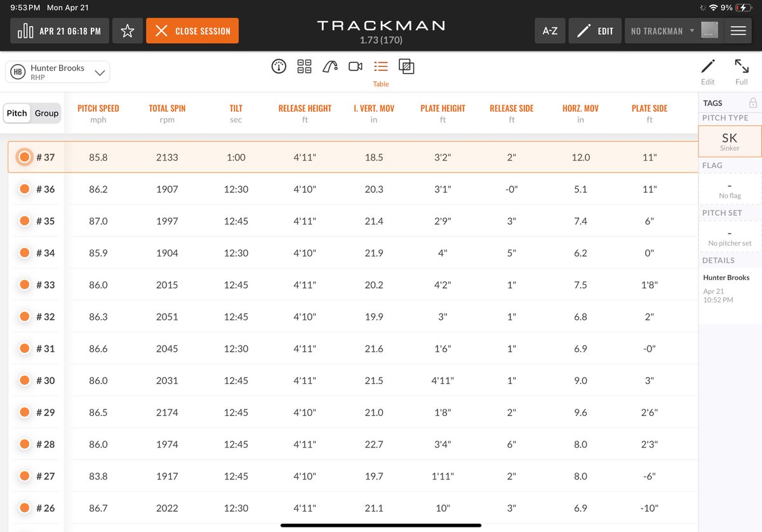Toggle the orange dot for pitch #32
This screenshot has height=532, width=762.
pyautogui.click(x=24, y=316)
